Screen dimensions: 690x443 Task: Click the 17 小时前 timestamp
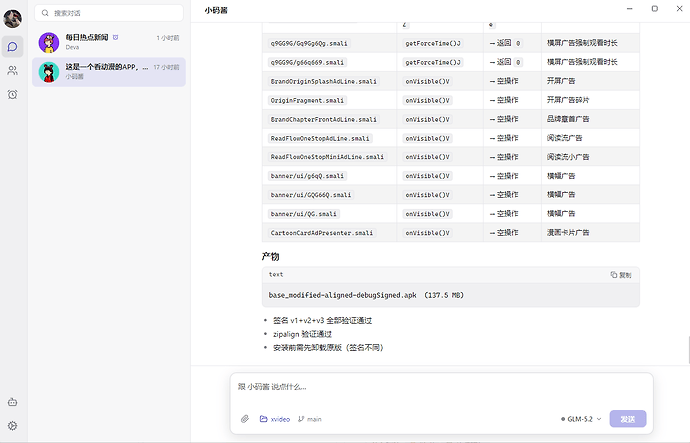166,67
